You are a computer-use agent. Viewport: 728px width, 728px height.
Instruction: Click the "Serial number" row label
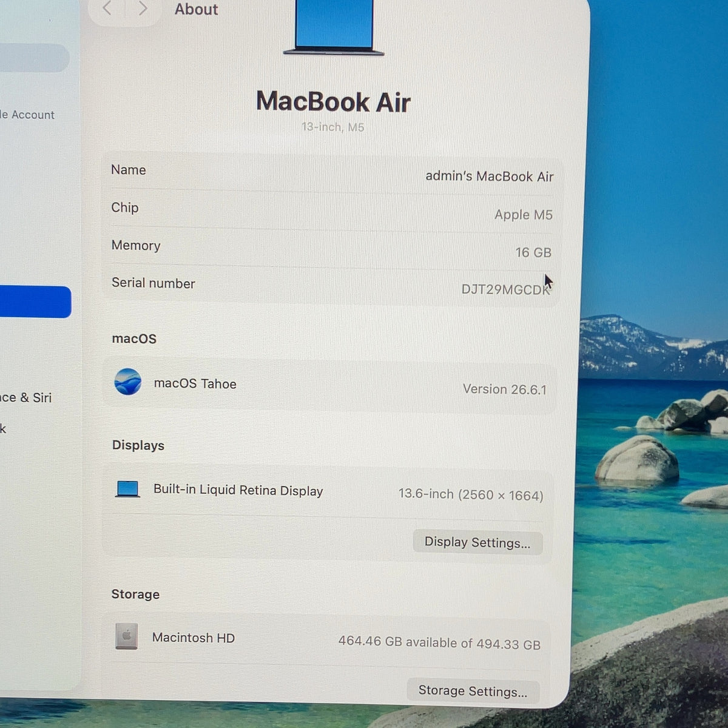point(153,283)
